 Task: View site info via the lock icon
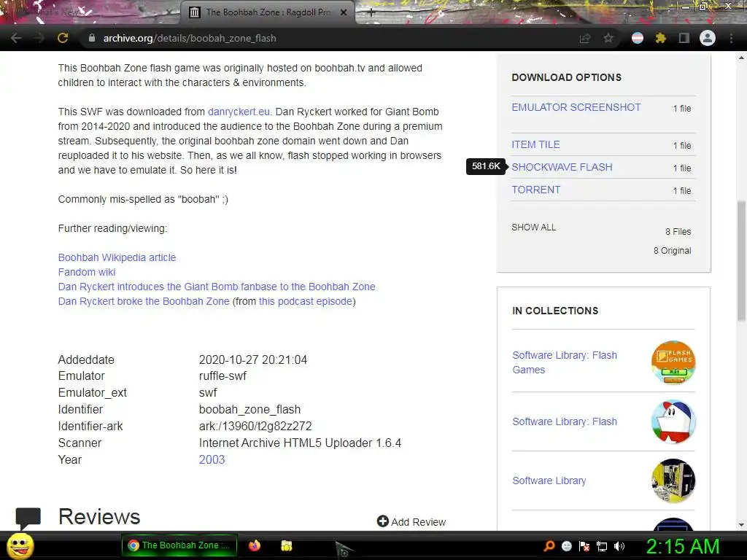pyautogui.click(x=92, y=38)
